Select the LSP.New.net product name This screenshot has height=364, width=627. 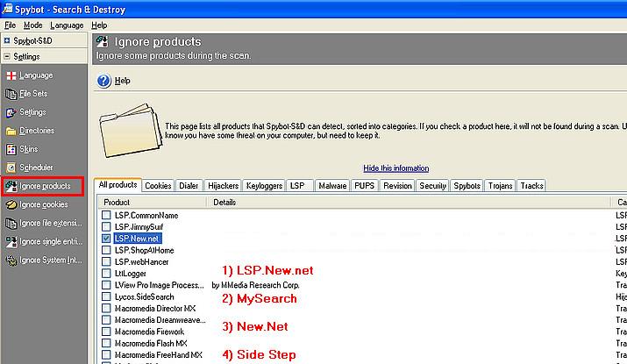[137, 239]
